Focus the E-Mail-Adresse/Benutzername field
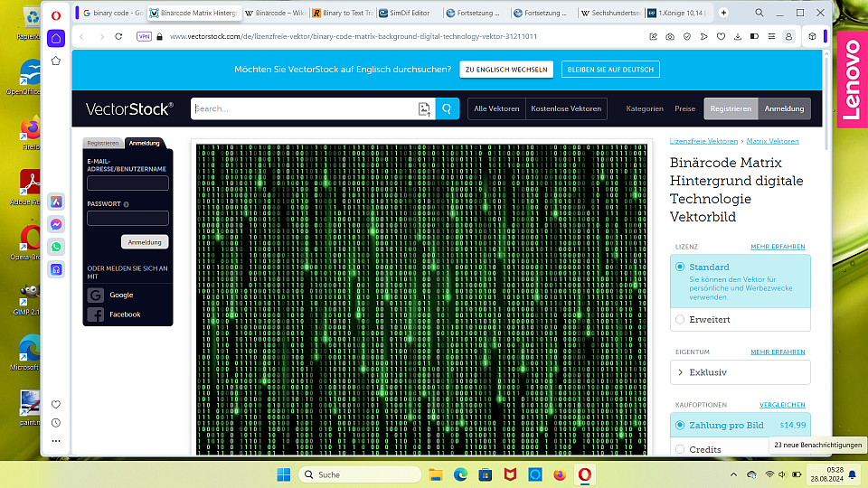 click(127, 183)
